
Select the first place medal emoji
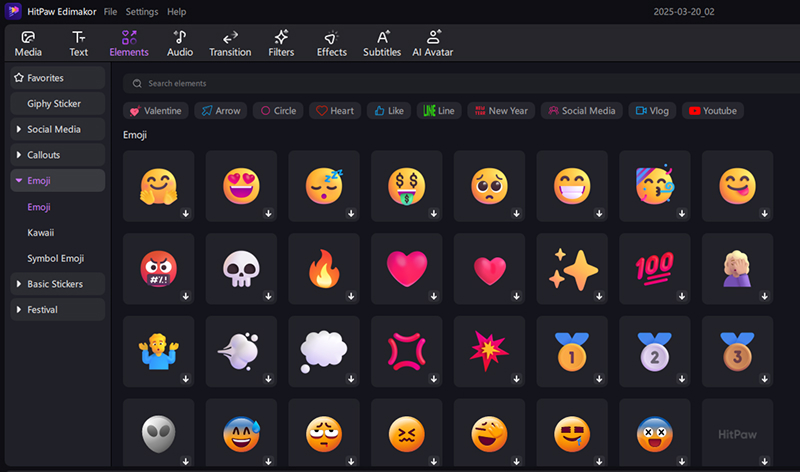click(572, 351)
